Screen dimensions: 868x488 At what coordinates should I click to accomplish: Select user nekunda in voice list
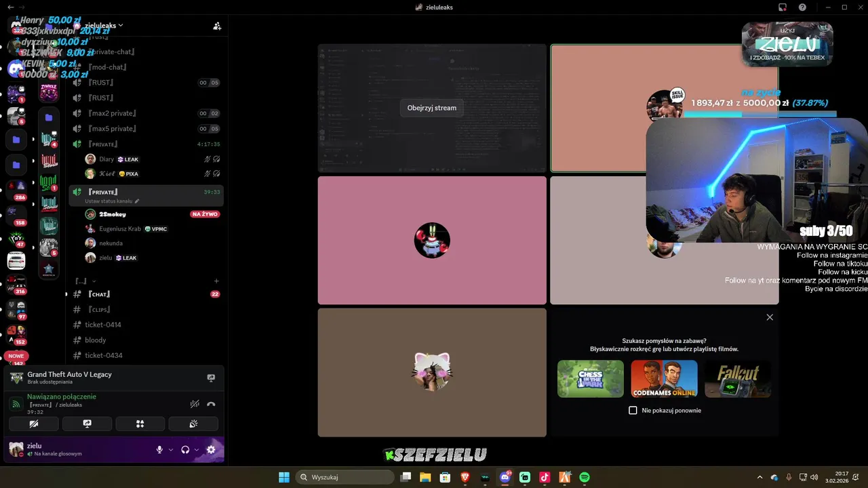point(153,243)
